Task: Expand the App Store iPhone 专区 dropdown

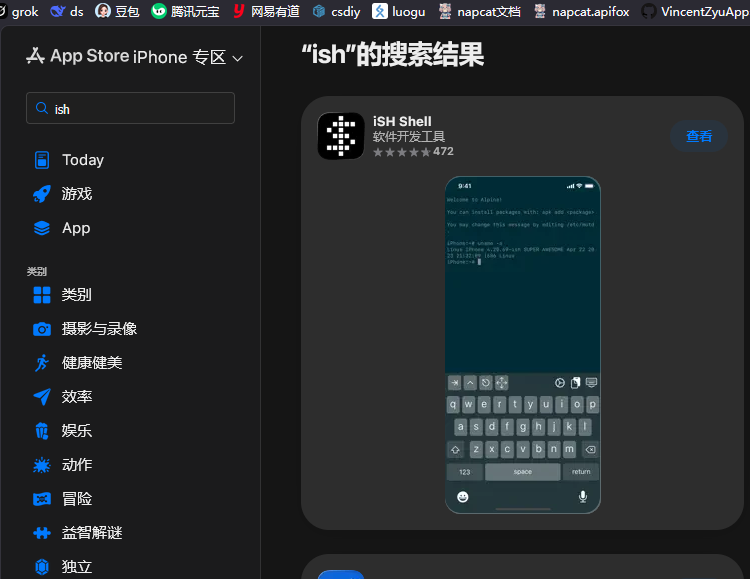Action: click(135, 57)
